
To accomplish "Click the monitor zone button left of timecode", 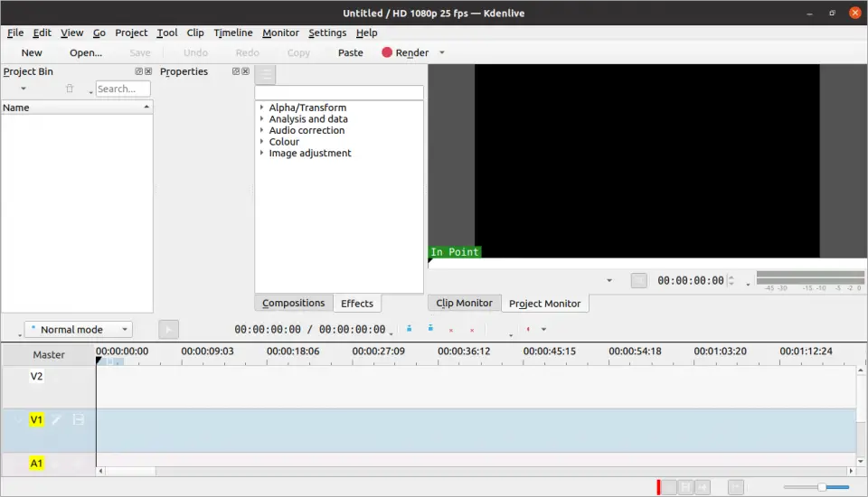I will 639,281.
